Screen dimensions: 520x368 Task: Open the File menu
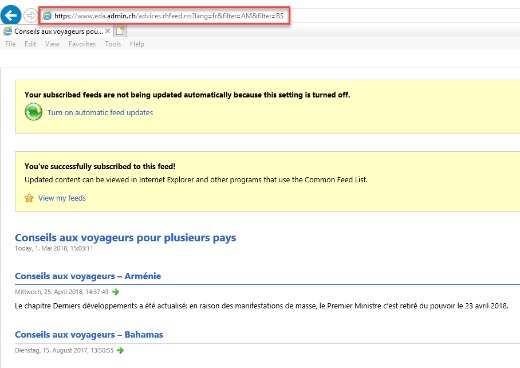[10, 44]
